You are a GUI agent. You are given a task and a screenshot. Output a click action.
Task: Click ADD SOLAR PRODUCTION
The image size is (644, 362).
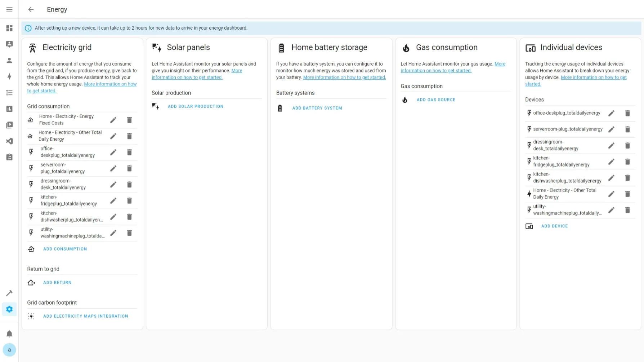(196, 106)
